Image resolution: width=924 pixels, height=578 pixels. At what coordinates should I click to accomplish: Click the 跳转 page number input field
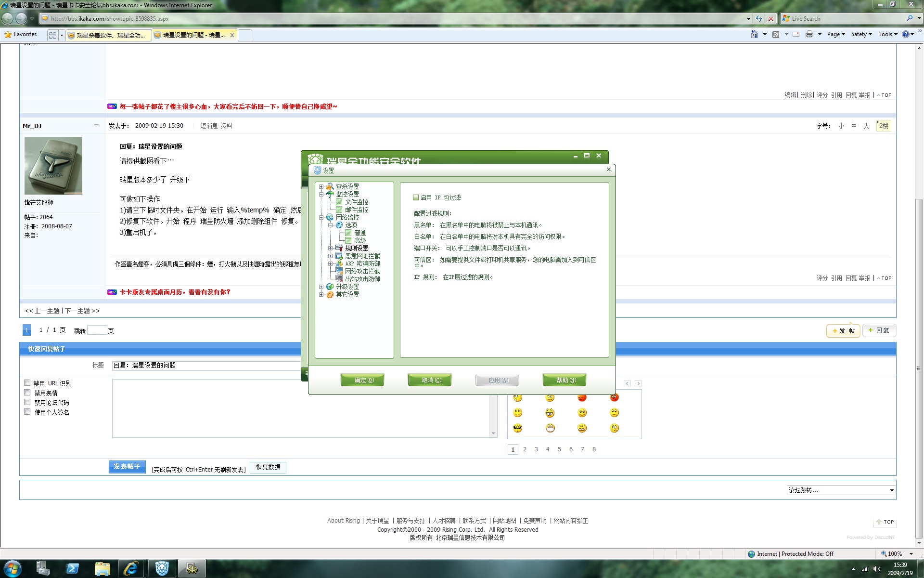pyautogui.click(x=97, y=330)
